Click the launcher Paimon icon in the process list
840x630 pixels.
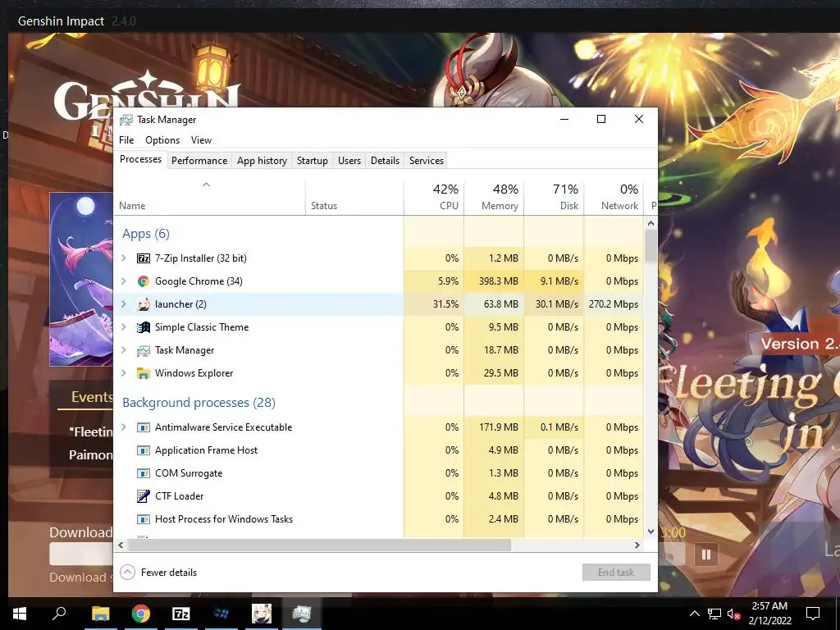point(143,304)
